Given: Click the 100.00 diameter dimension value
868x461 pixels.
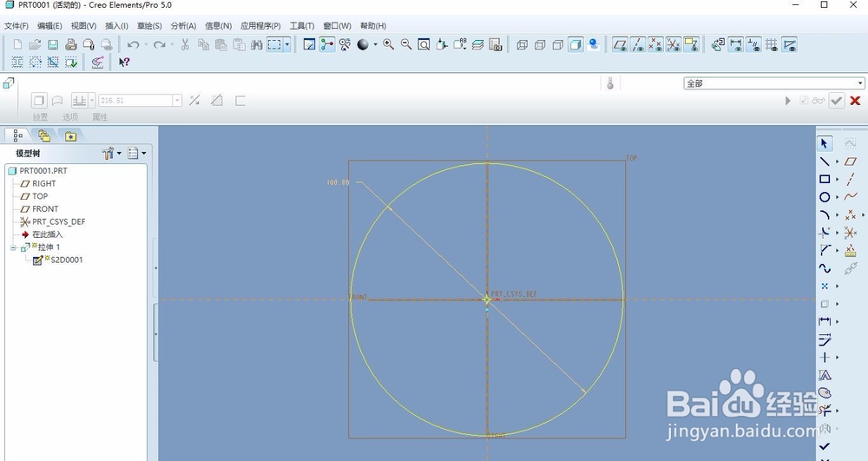Looking at the screenshot, I should pos(339,182).
